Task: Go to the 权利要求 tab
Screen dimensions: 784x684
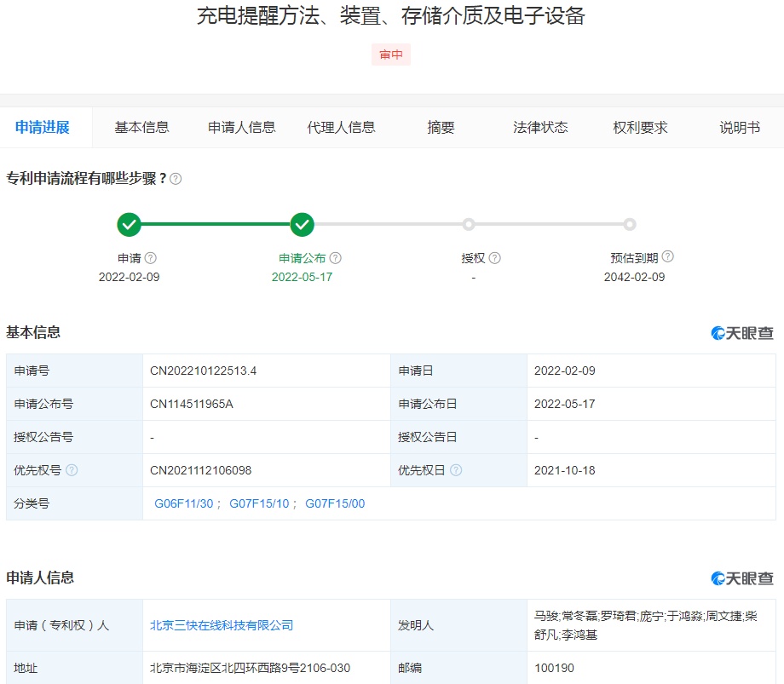Action: pos(640,128)
